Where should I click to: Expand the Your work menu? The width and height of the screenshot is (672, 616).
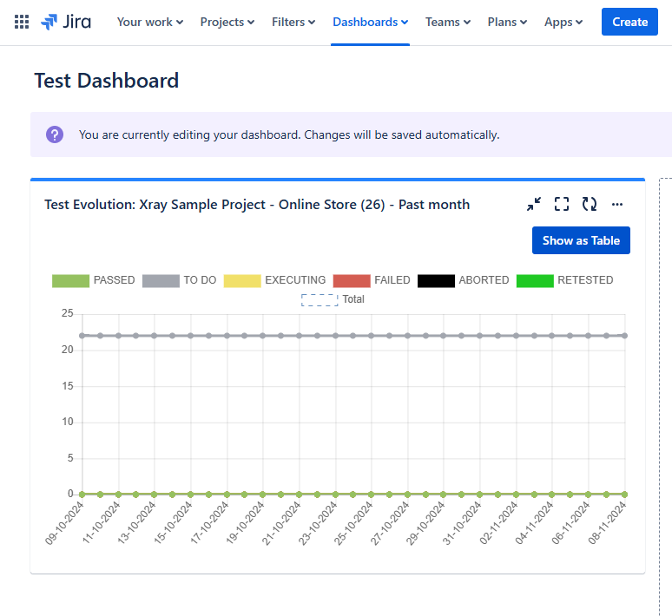pos(150,22)
